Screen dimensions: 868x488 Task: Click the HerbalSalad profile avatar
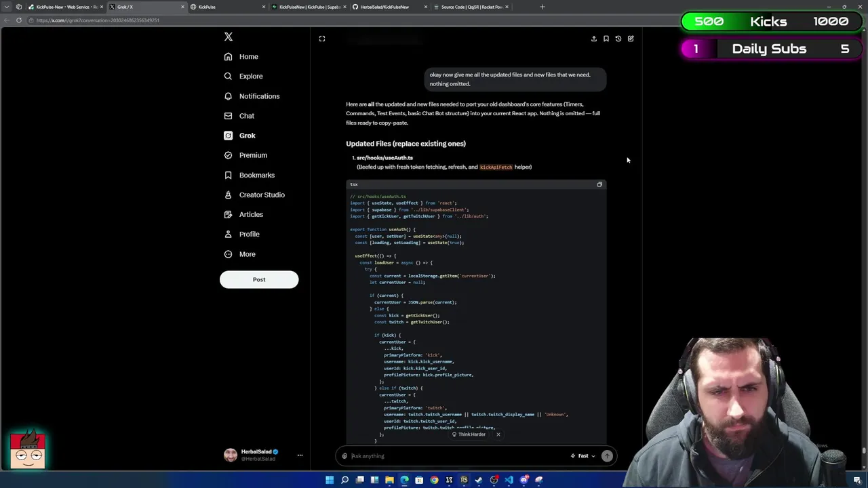tap(231, 455)
